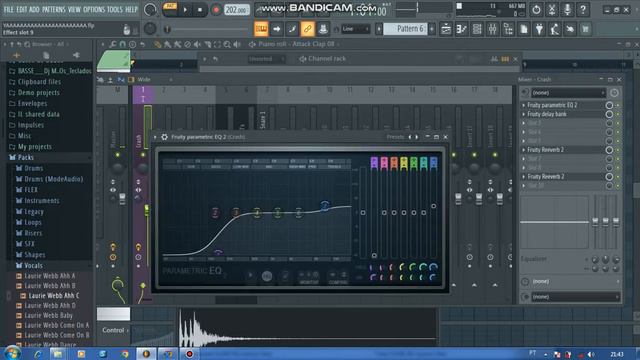The height and width of the screenshot is (360, 640).
Task: Click the EQ compare button
Action: point(338,278)
